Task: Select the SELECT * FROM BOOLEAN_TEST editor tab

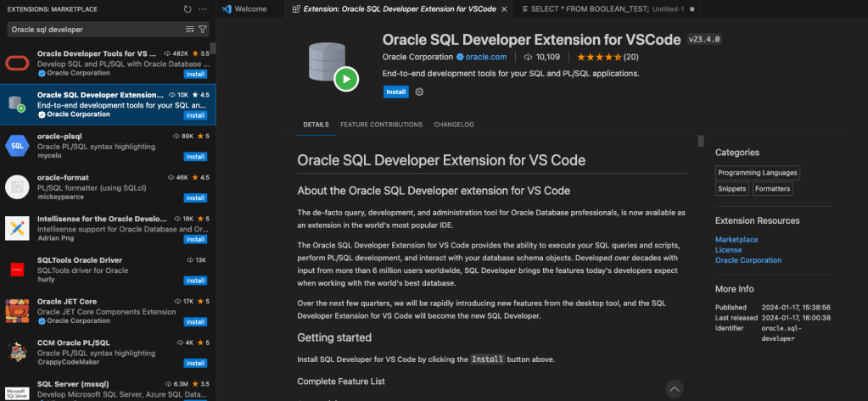Action: point(602,9)
